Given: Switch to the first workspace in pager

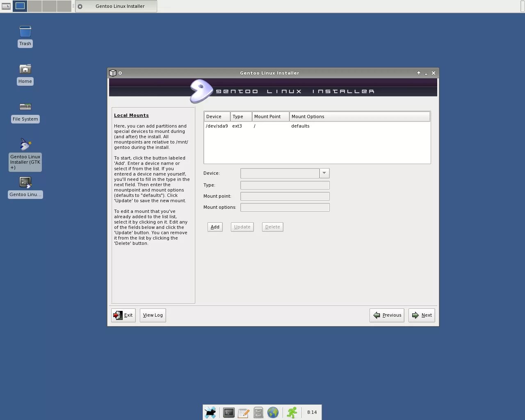Looking at the screenshot, I should point(20,6).
